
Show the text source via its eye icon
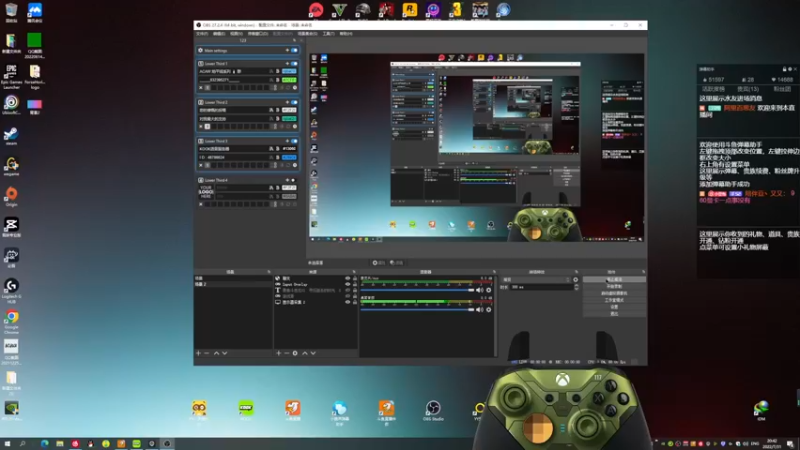[348, 290]
